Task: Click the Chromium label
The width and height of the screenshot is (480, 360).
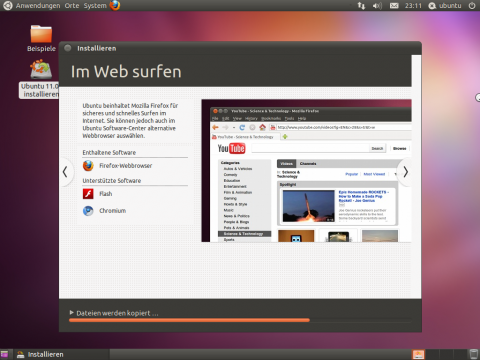Action: (x=113, y=211)
